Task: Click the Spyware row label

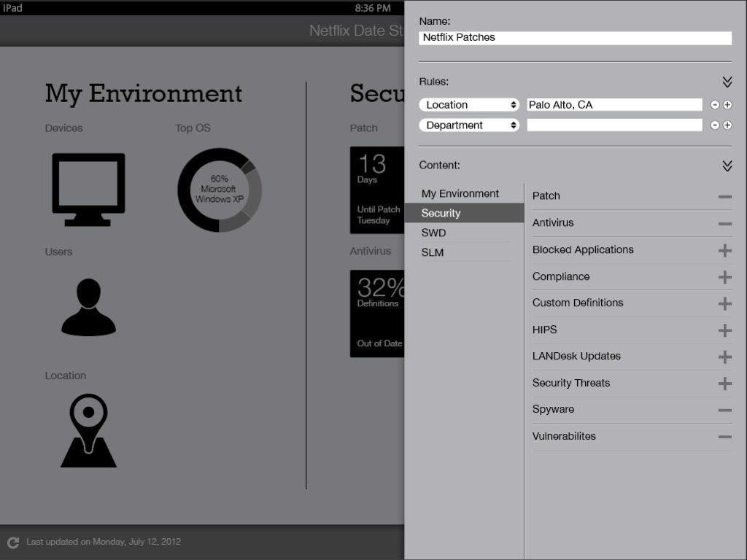Action: (553, 410)
